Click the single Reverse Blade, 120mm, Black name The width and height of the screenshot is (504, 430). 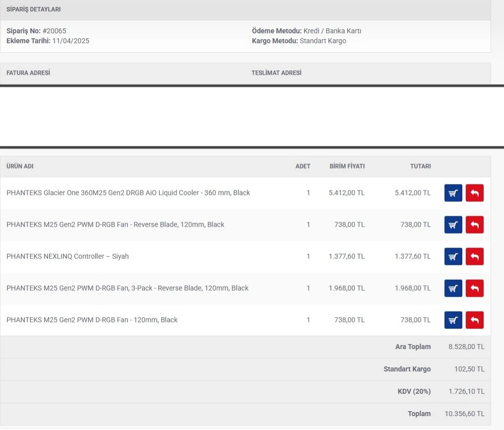(x=116, y=225)
